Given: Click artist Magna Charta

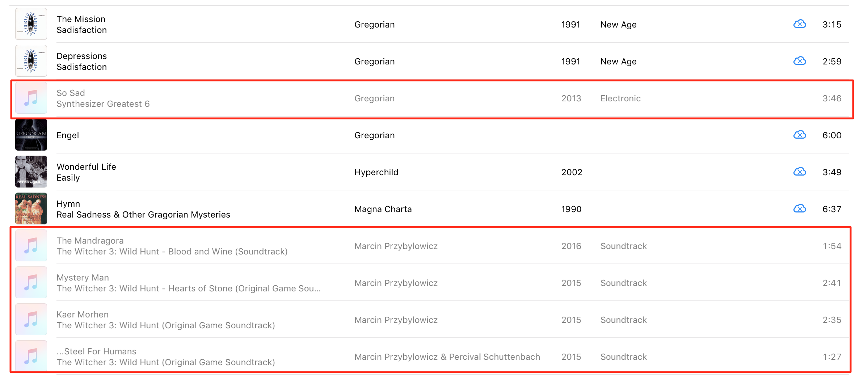Looking at the screenshot, I should [x=383, y=209].
